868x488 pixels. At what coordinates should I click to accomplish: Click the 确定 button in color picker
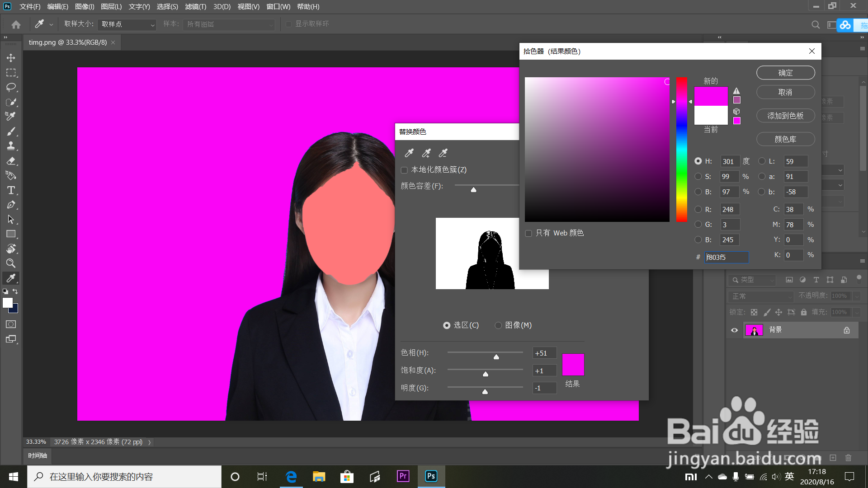[785, 73]
